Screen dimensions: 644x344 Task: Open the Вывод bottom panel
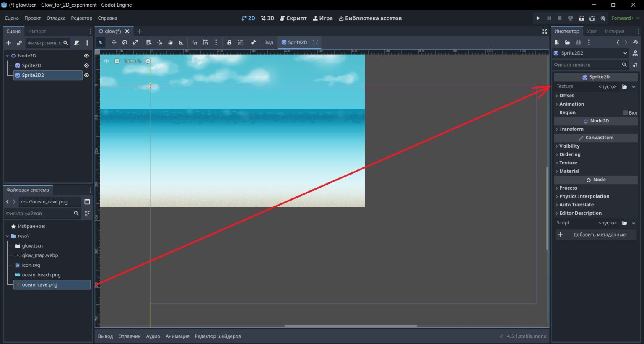pyautogui.click(x=105, y=336)
